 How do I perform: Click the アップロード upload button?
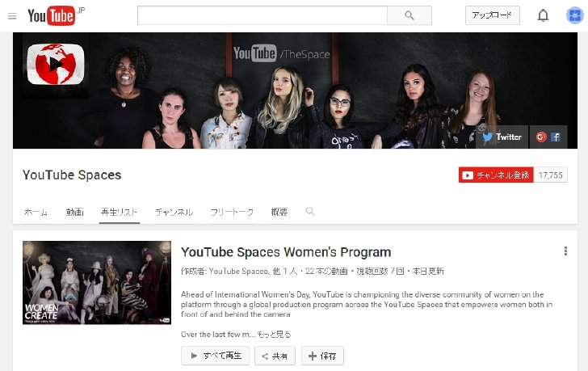pyautogui.click(x=493, y=15)
